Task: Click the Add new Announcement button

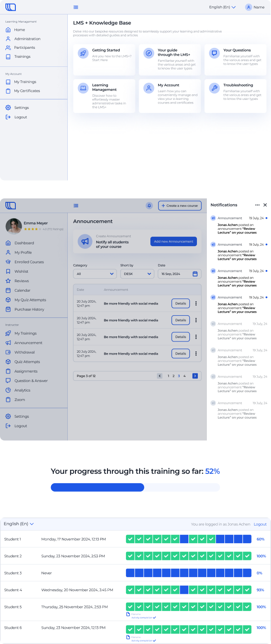Action: (x=173, y=242)
